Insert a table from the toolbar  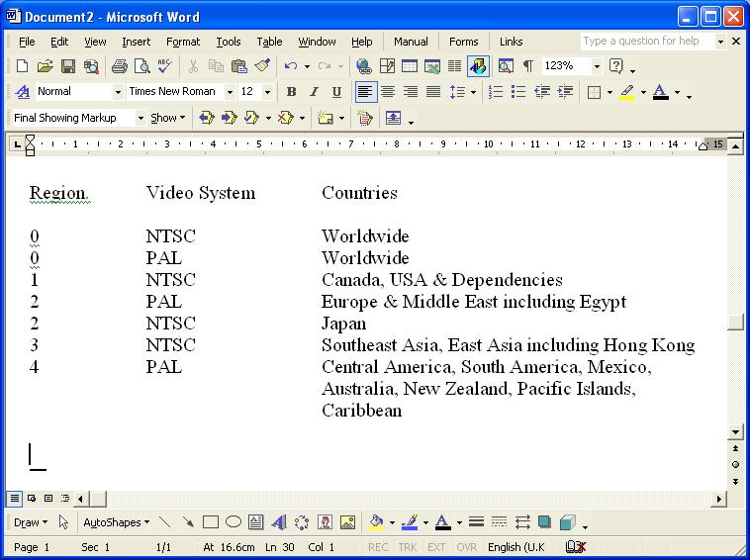[410, 66]
